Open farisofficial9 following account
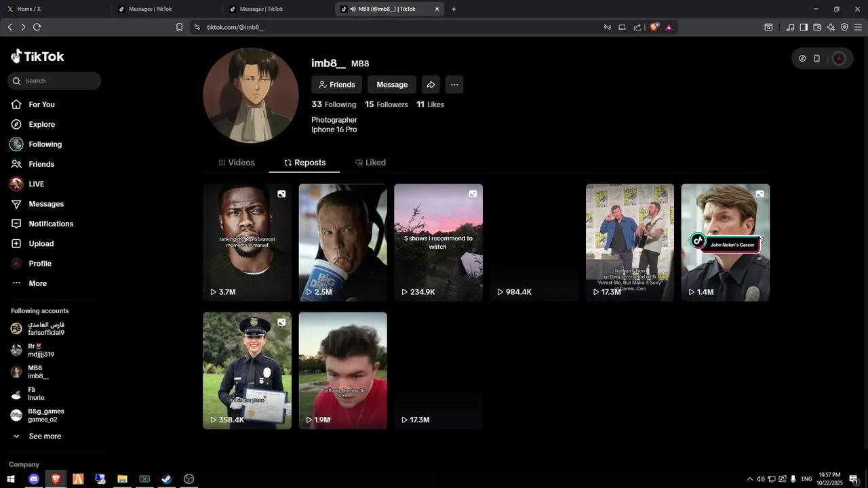The height and width of the screenshot is (488, 868). click(38, 329)
